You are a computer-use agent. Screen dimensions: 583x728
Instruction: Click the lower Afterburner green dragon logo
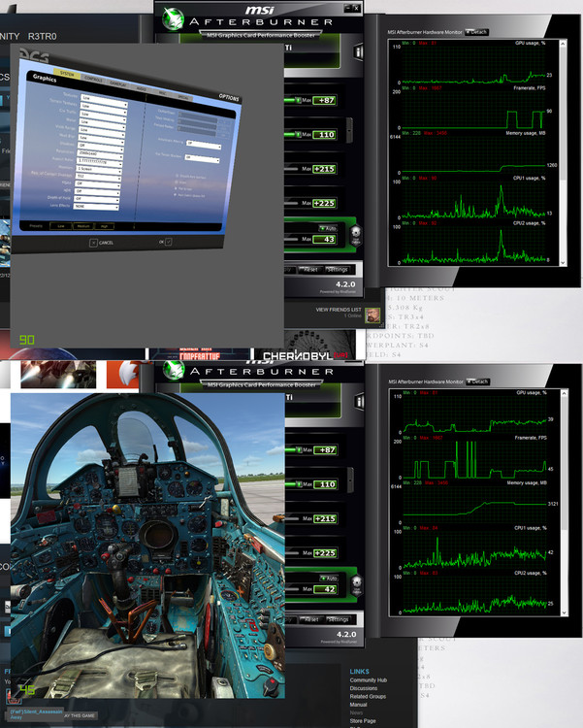[174, 370]
